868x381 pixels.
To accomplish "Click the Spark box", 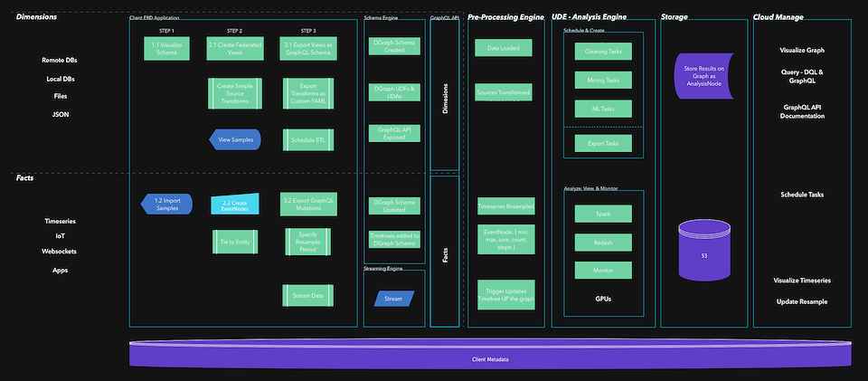I will click(x=603, y=214).
